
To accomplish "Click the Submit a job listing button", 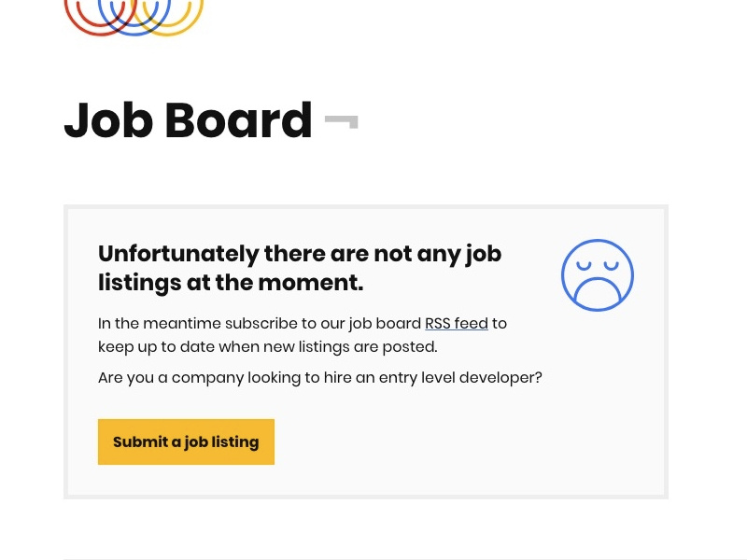I will pos(186,441).
